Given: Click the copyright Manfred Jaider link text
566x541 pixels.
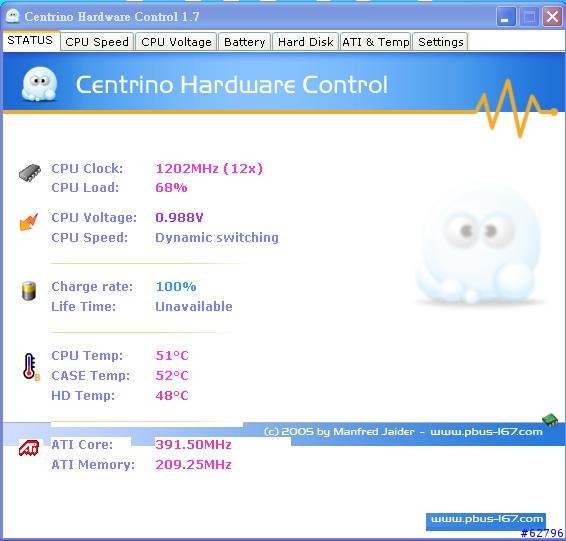Looking at the screenshot, I should tap(403, 432).
